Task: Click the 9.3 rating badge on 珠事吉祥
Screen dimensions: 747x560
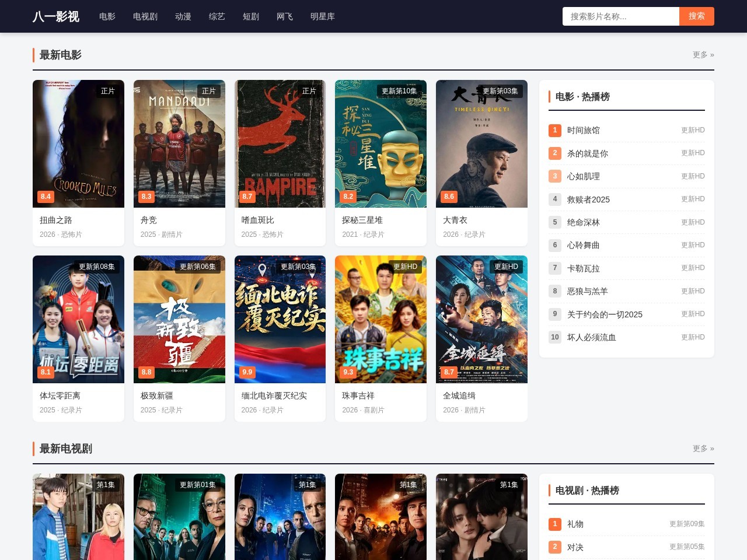Action: (x=348, y=372)
